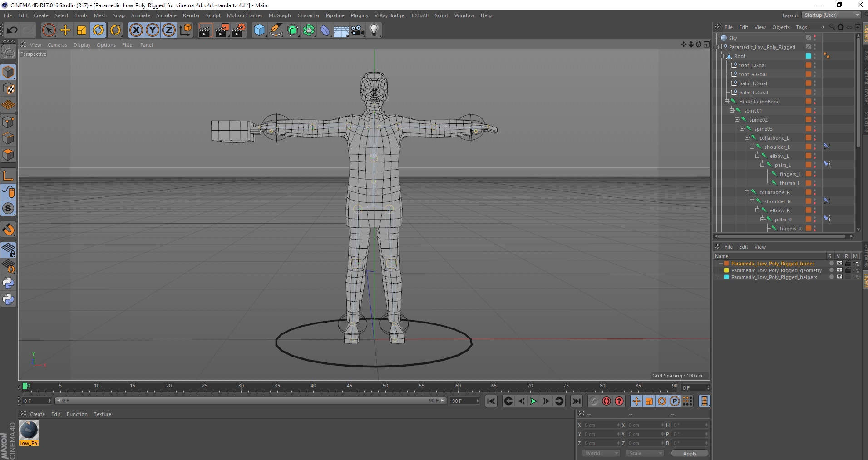
Task: Open the Spline Pen tool
Action: tap(276, 30)
